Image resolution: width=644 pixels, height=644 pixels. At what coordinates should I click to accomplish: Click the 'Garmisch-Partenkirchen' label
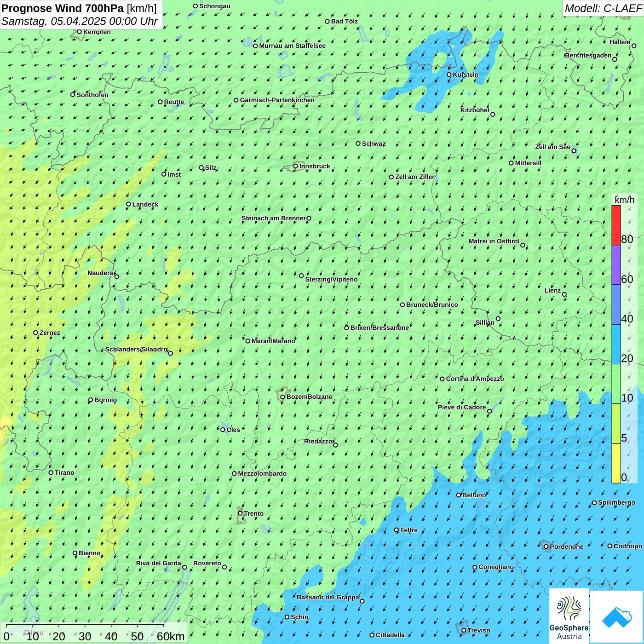[277, 100]
